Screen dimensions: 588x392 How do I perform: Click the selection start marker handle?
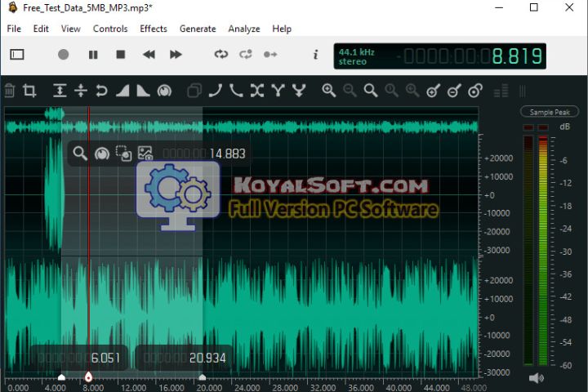(x=61, y=377)
